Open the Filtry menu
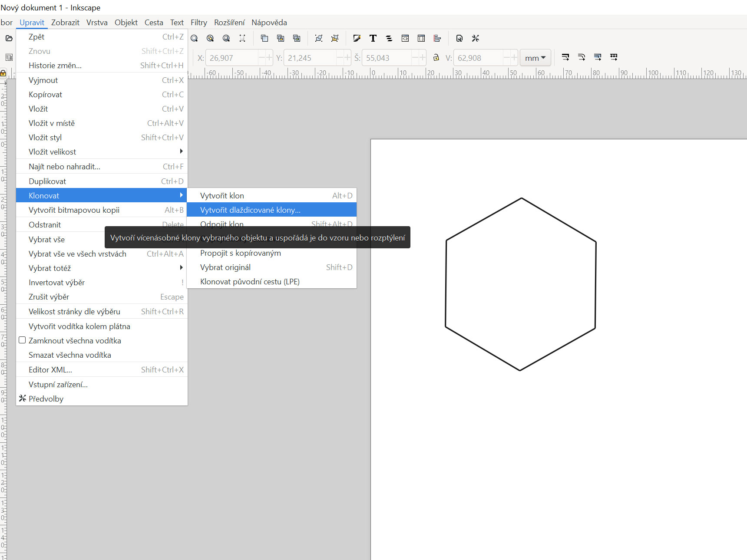747x560 pixels. [x=198, y=23]
